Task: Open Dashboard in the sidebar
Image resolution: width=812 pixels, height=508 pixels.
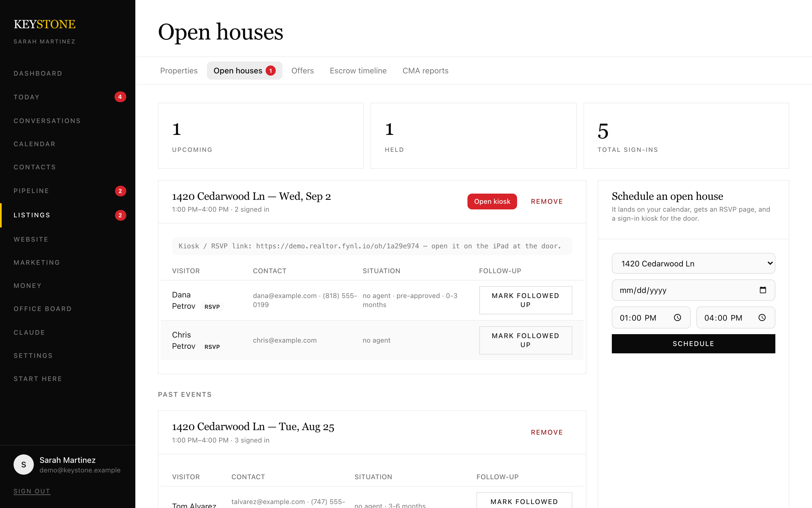Action: pyautogui.click(x=67, y=73)
